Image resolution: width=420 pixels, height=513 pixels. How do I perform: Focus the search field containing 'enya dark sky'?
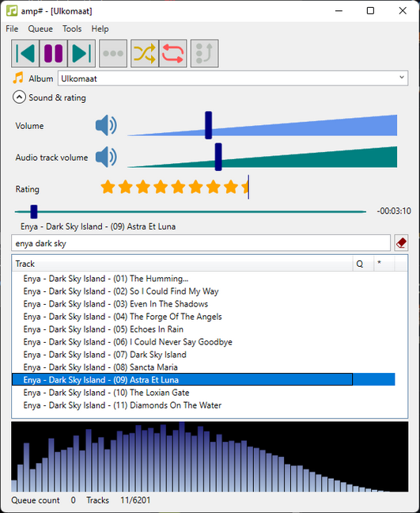click(201, 243)
